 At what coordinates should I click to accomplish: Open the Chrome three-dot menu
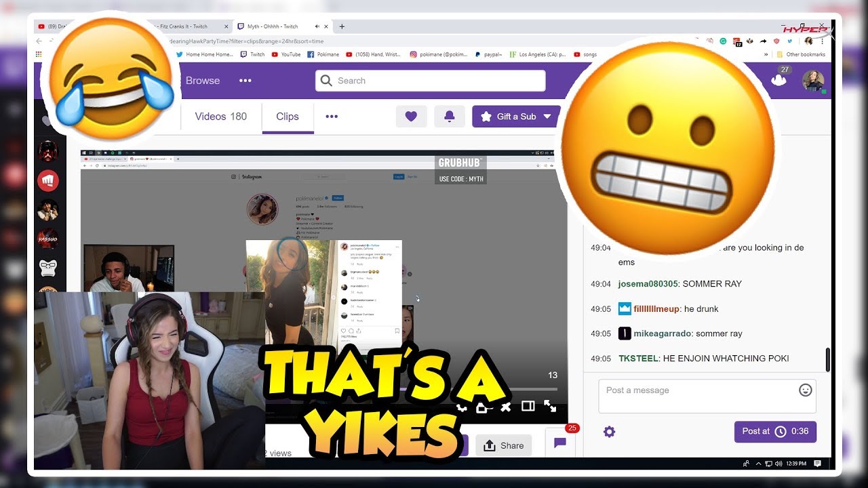823,41
